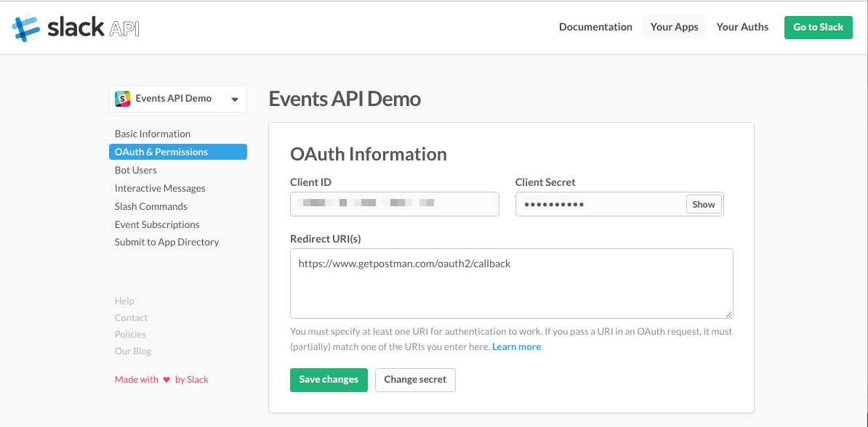This screenshot has width=868, height=427.
Task: Open the Documentation link
Action: (x=595, y=27)
